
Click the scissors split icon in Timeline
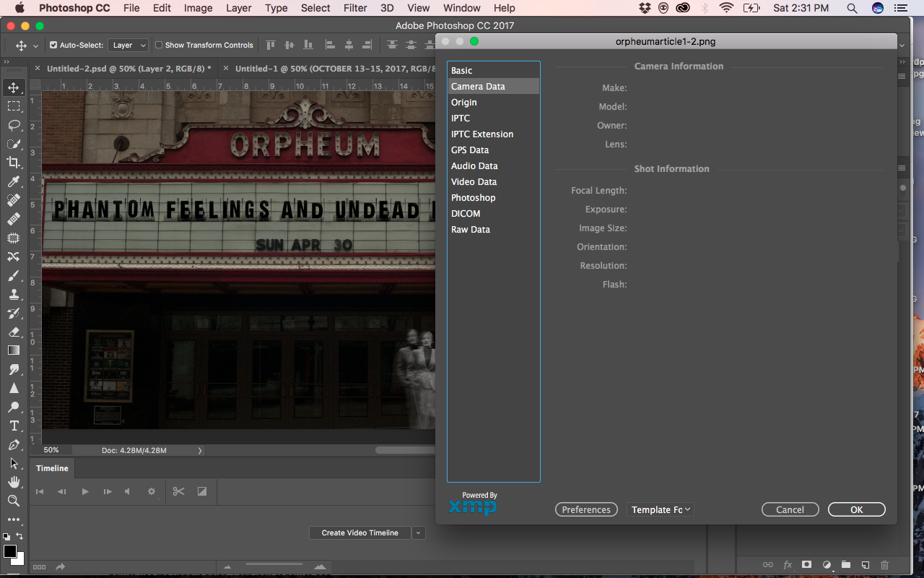click(x=178, y=491)
